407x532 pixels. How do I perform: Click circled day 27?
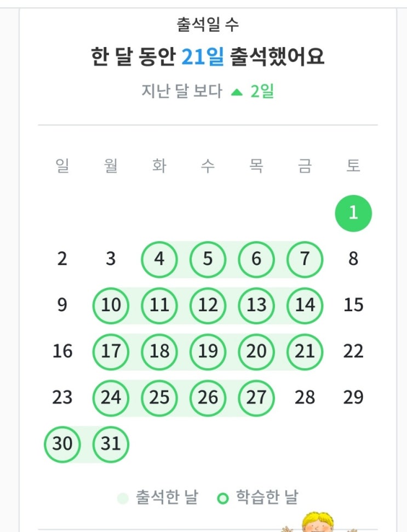pyautogui.click(x=256, y=397)
